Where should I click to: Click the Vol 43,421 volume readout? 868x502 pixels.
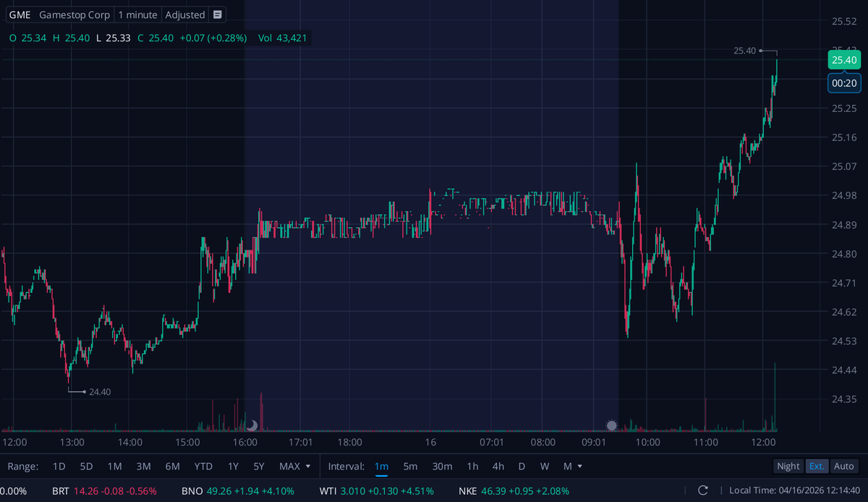click(284, 38)
